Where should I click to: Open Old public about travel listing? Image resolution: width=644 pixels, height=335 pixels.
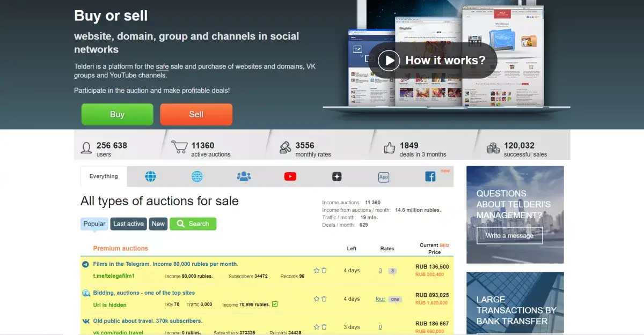click(x=148, y=321)
